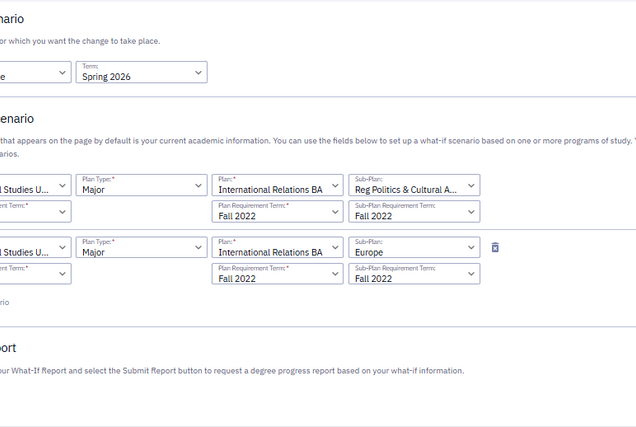Image resolution: width=636 pixels, height=427 pixels.
Task: Open the partially visible dropdown left of Term
Action: pos(35,72)
